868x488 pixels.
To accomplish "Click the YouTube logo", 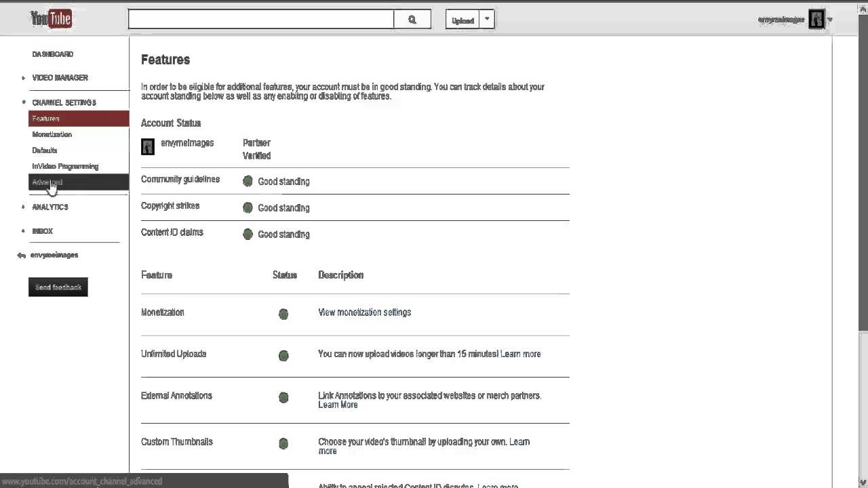I will 52,20.
